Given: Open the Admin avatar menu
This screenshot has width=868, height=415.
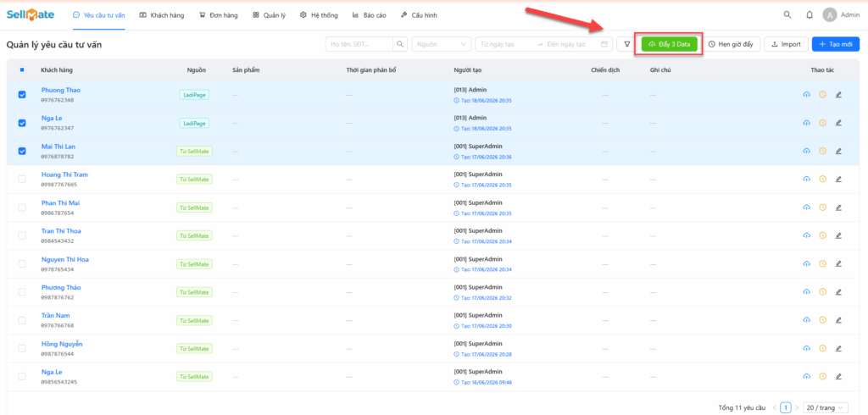Looking at the screenshot, I should [x=841, y=15].
